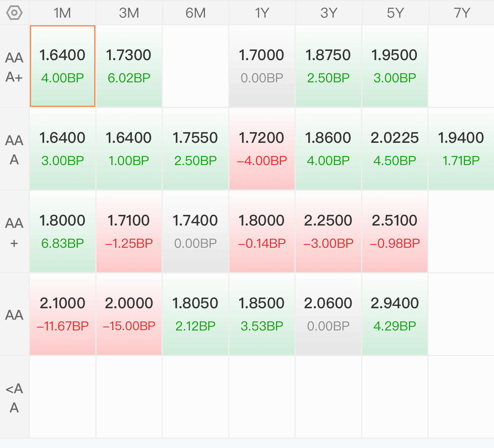Open AA 5Y cell showing 2.9400
494x448 pixels.
395,314
